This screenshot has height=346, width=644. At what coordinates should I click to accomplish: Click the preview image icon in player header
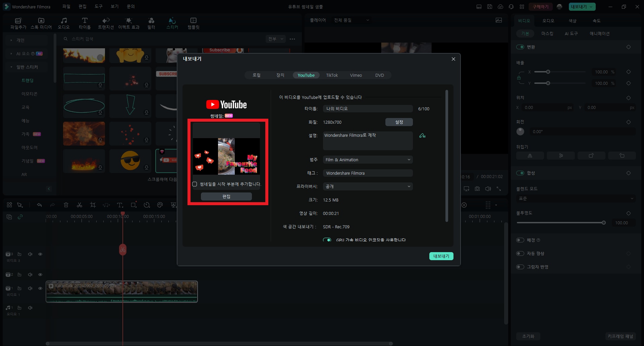(x=499, y=20)
